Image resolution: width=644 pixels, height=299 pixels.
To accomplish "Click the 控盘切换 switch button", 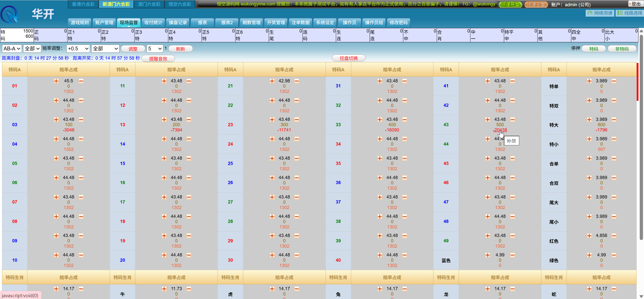I will point(349,58).
